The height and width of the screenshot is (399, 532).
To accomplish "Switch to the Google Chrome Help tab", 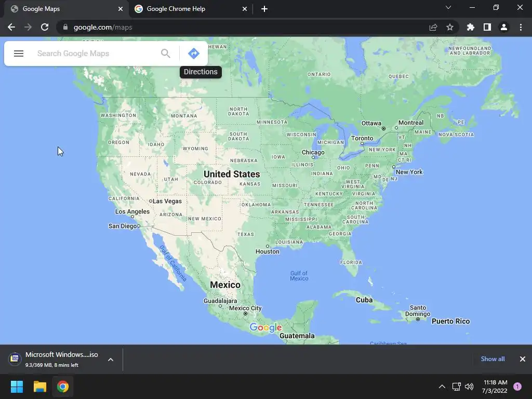I will tap(190, 9).
